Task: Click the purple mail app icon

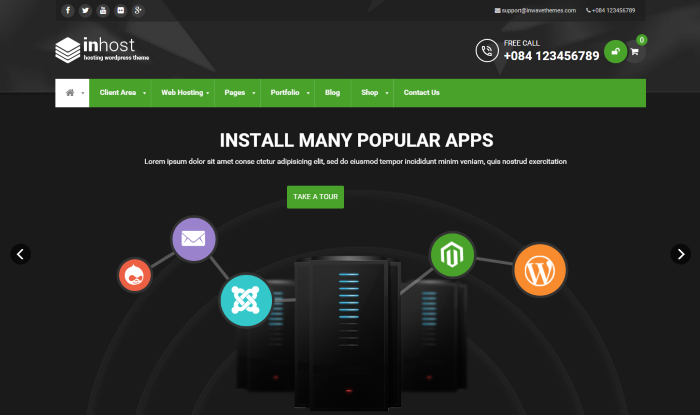Action: pos(194,239)
